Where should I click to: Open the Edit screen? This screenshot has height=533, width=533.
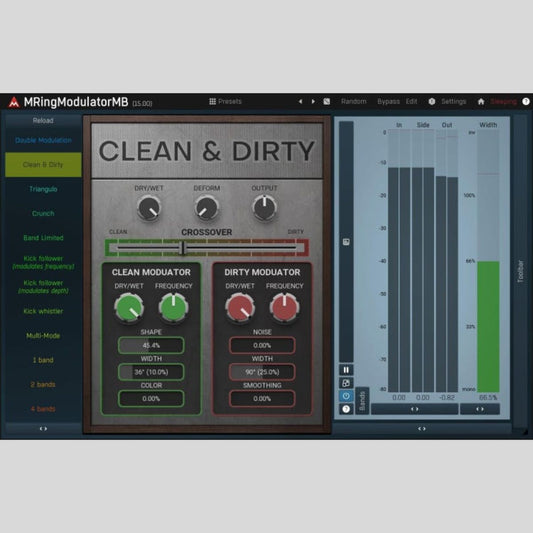click(411, 101)
